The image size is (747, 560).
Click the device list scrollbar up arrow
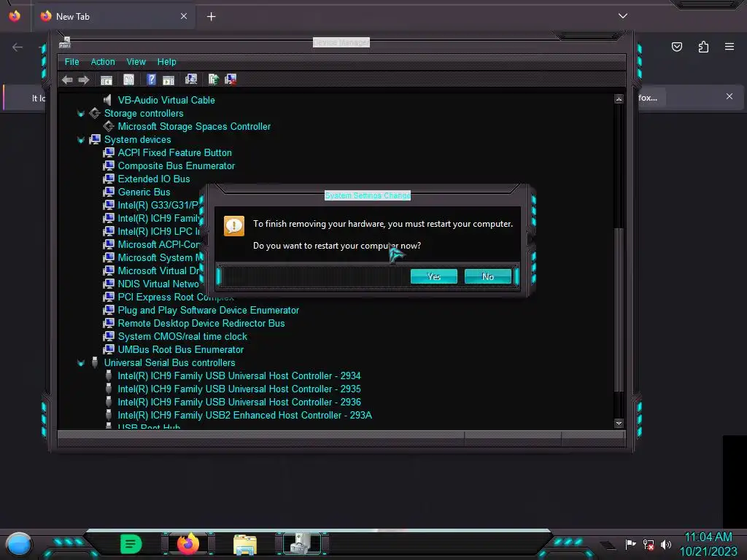pos(619,98)
